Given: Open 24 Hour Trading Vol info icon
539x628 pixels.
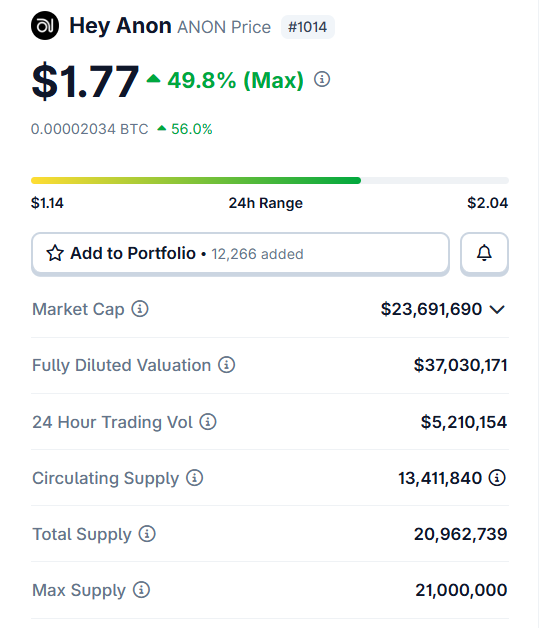Looking at the screenshot, I should pos(208,422).
